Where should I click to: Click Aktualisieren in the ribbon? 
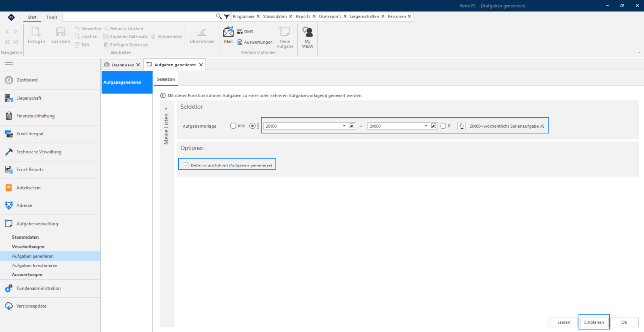pos(167,37)
